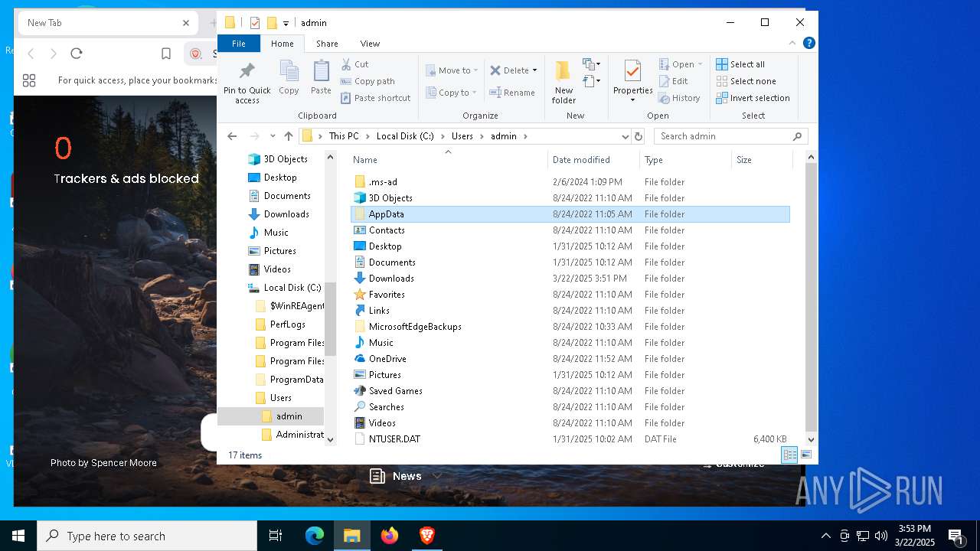This screenshot has width=980, height=551.
Task: Click the file list vertical scrollbar
Action: click(x=811, y=298)
